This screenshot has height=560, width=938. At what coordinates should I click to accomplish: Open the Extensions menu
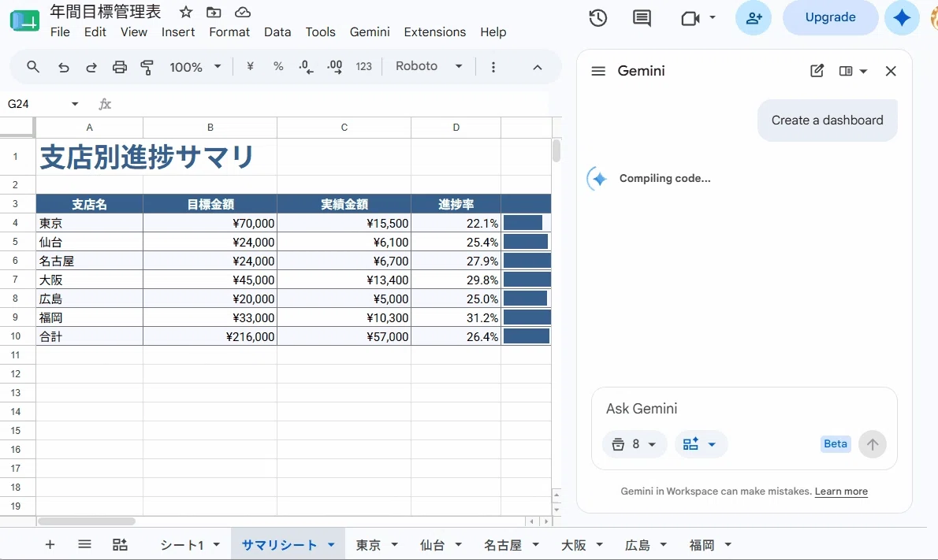[435, 32]
